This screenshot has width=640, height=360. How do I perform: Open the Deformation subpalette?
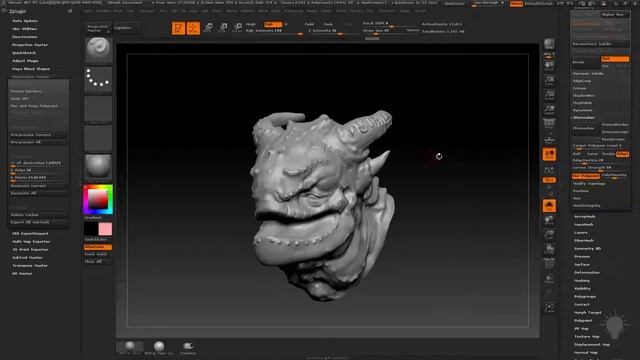pyautogui.click(x=587, y=273)
